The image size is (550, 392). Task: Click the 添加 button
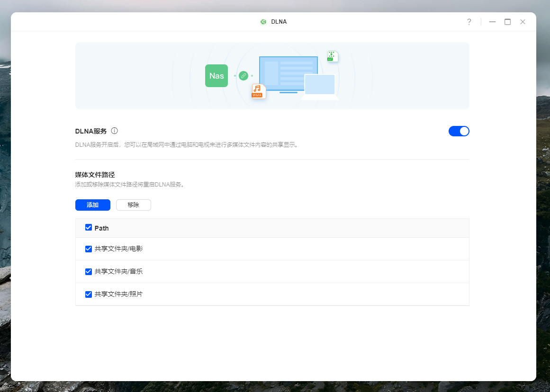(x=93, y=205)
